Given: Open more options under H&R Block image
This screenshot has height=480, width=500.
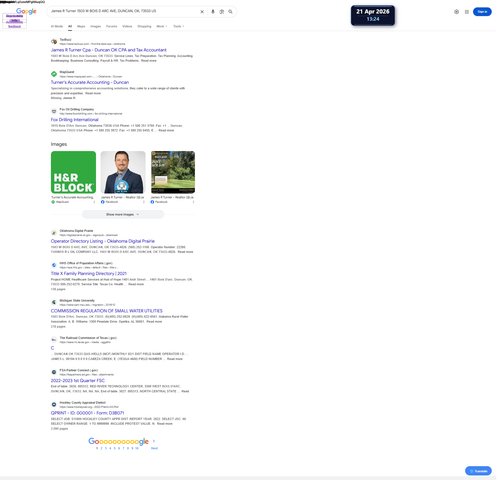Looking at the screenshot, I should [x=94, y=202].
